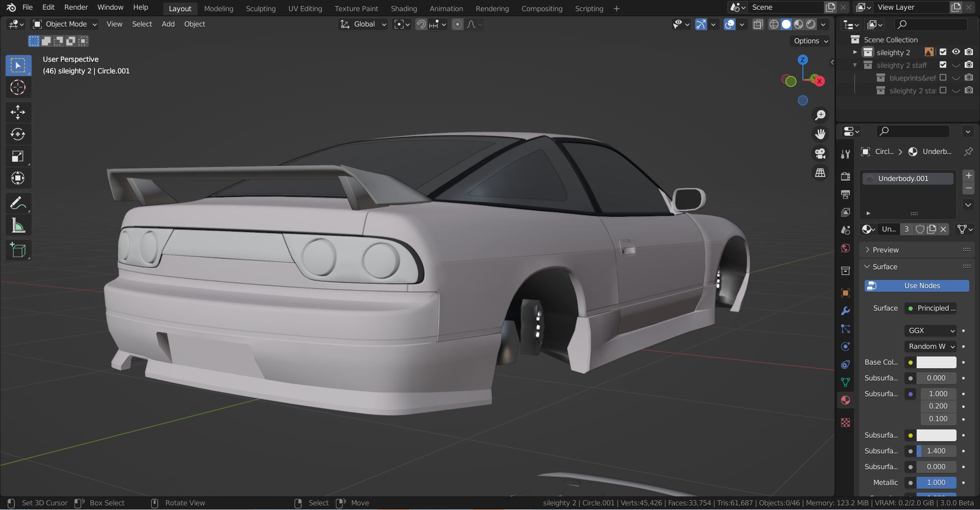Open the viewport Options dropdown
The height and width of the screenshot is (510, 980).
(811, 41)
